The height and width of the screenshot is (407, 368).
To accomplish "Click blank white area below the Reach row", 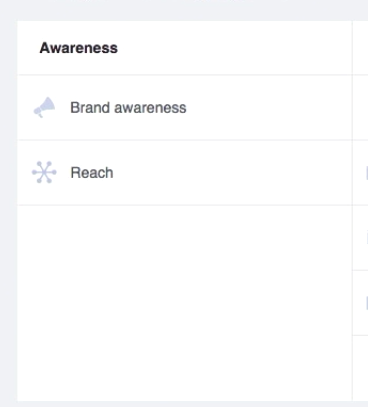I will [184, 303].
